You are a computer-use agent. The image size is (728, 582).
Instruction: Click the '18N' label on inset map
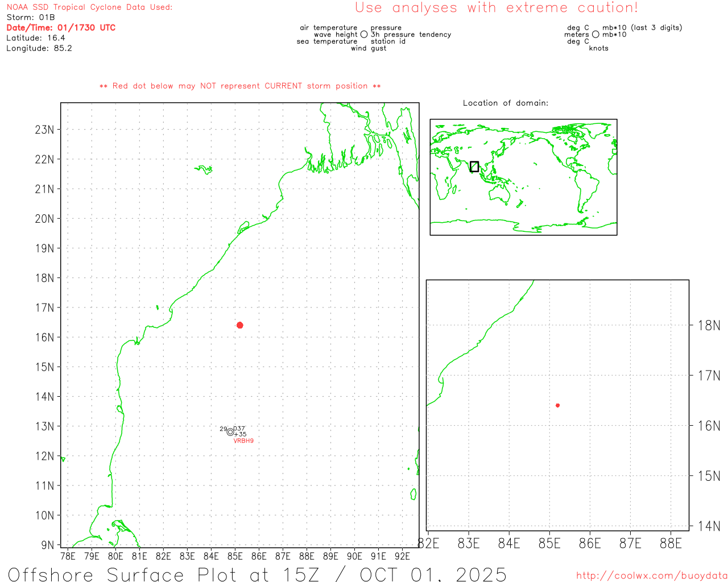click(709, 326)
